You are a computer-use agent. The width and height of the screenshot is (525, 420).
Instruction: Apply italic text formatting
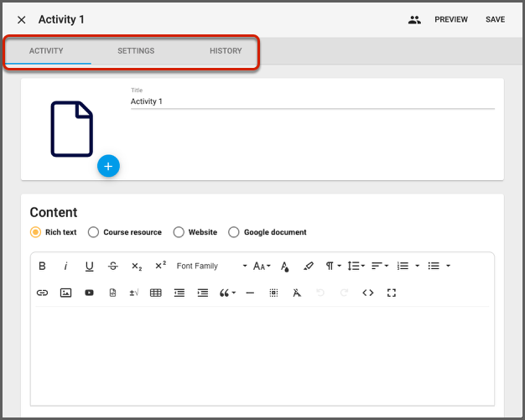[65, 266]
